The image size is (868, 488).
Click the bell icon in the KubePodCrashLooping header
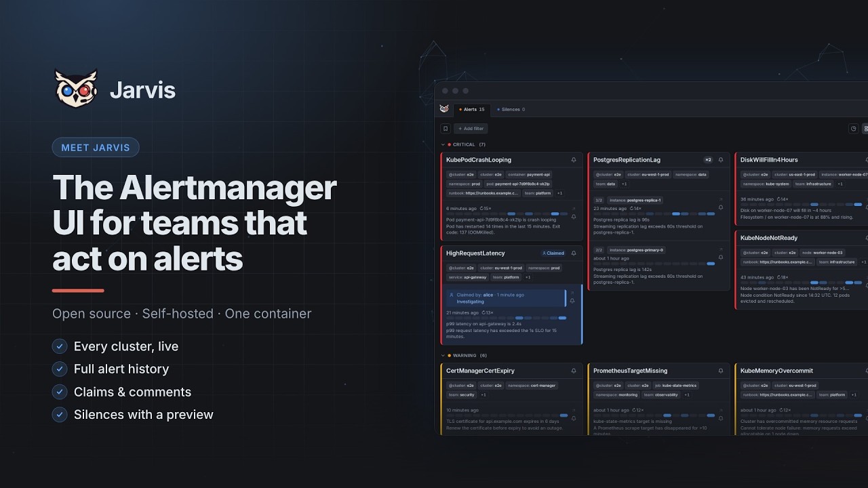click(574, 160)
